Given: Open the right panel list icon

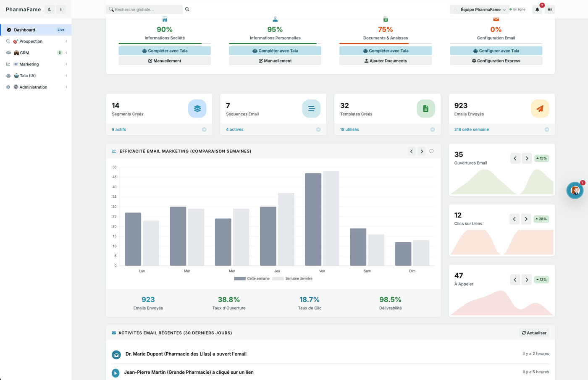Looking at the screenshot, I should (550, 9).
